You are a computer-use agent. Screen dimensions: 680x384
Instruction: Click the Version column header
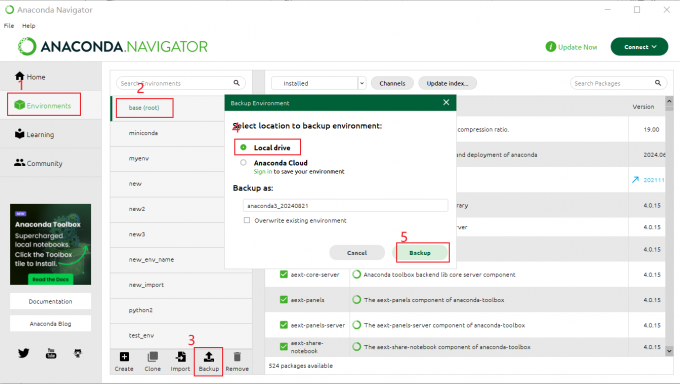[643, 106]
